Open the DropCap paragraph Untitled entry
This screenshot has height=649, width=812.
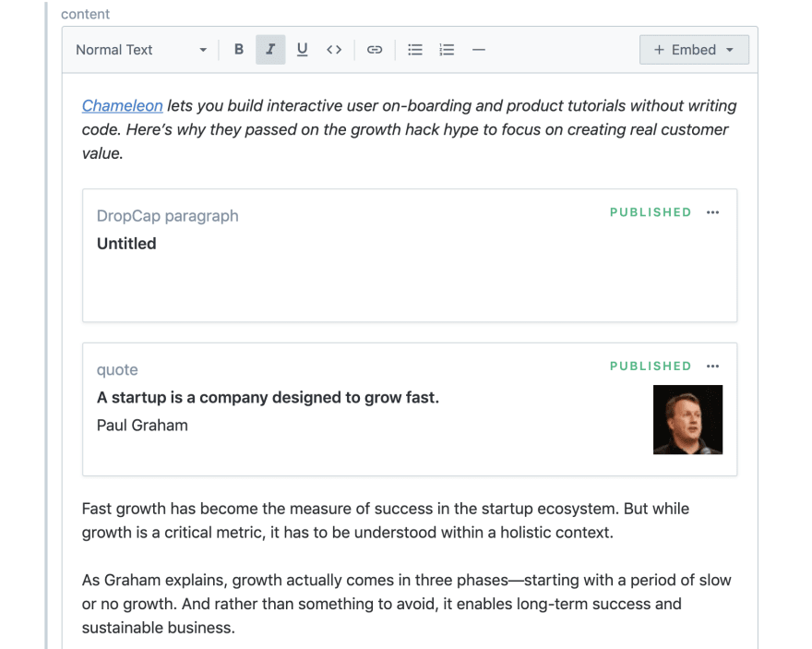[410, 256]
